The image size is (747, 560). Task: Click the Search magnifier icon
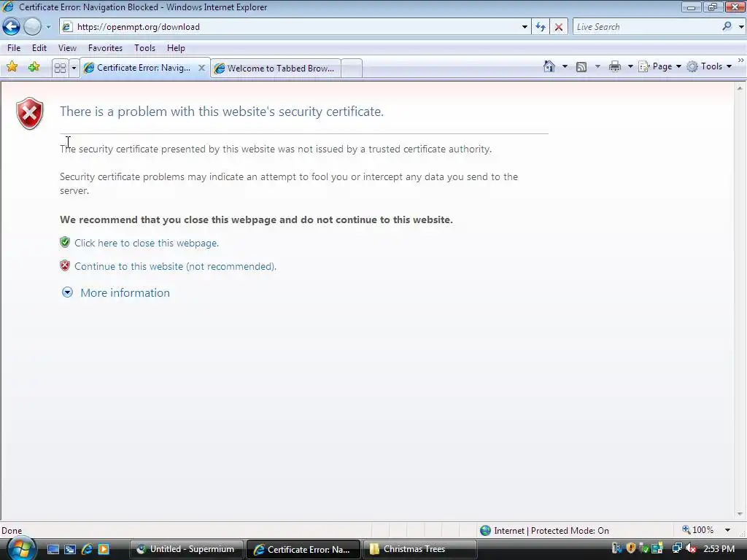pos(727,27)
